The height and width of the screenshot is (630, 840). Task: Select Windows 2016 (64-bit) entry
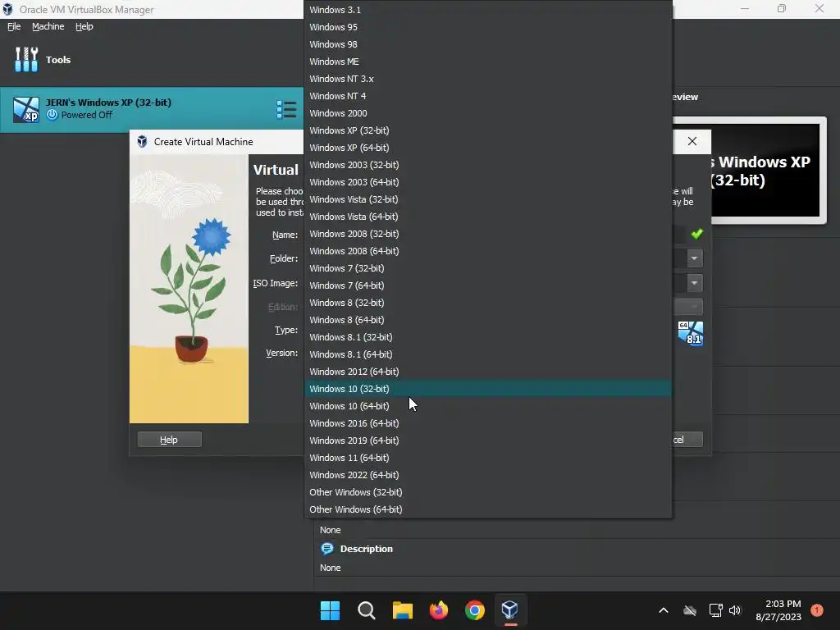point(488,423)
